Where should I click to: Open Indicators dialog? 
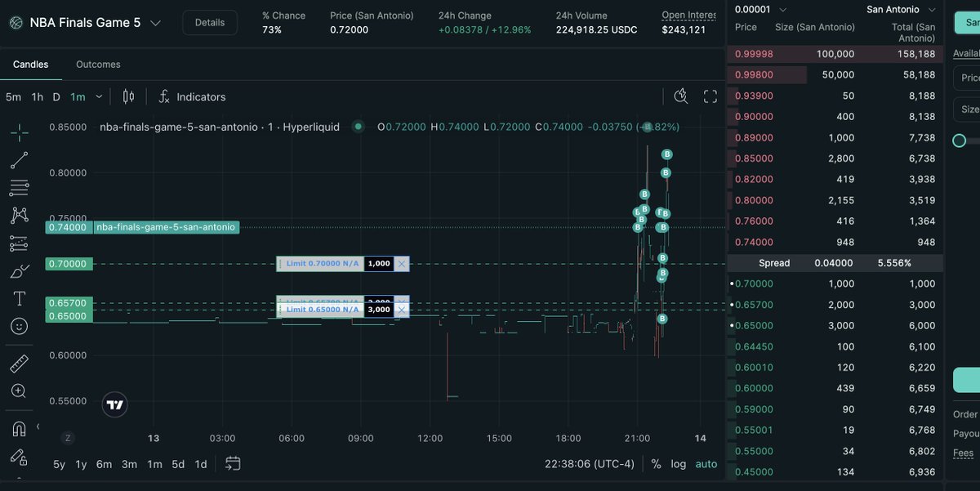(x=192, y=96)
